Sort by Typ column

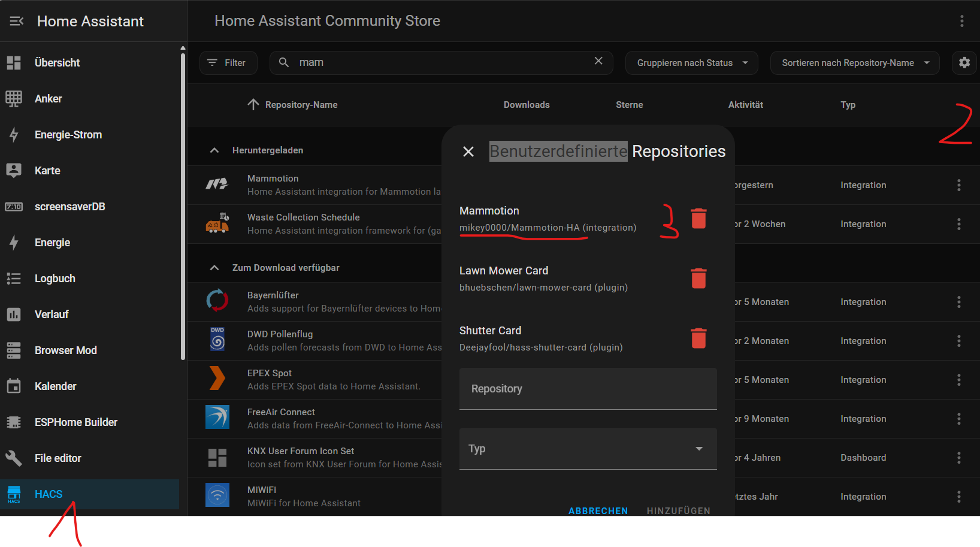[848, 105]
